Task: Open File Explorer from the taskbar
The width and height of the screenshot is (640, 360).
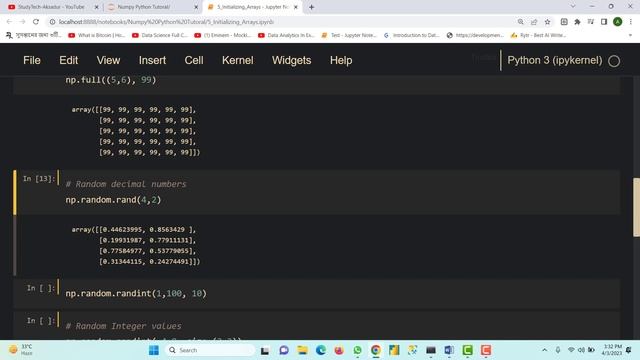Action: [302, 350]
